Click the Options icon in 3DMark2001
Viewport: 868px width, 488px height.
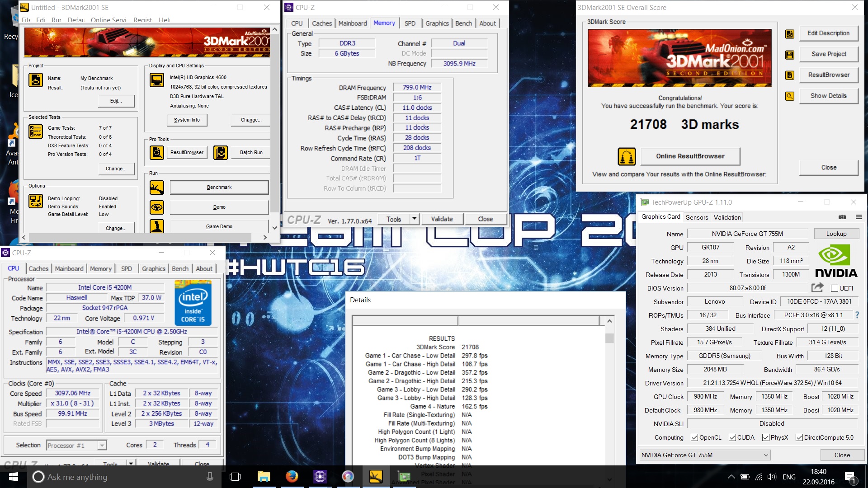[36, 201]
